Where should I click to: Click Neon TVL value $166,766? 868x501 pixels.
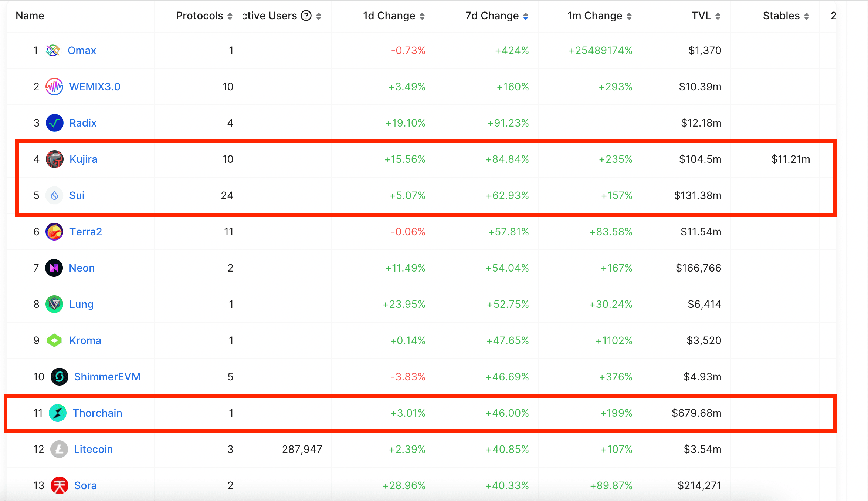[699, 268]
